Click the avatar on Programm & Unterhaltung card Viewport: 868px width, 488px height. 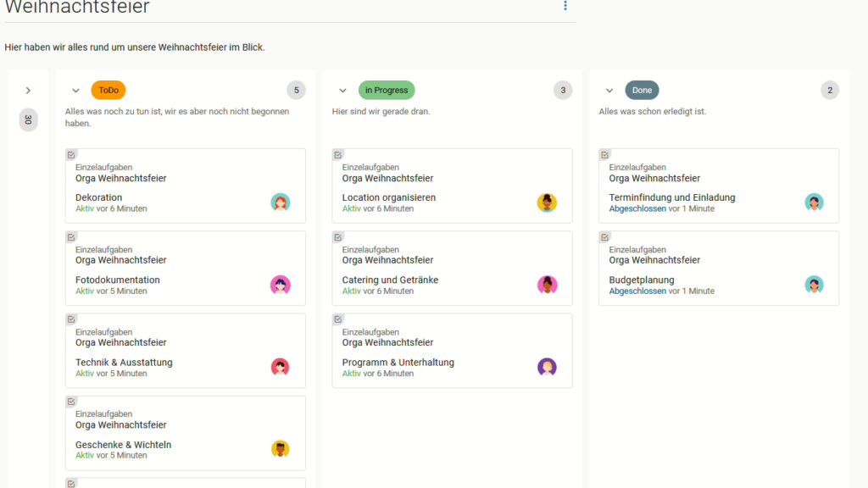coord(547,367)
